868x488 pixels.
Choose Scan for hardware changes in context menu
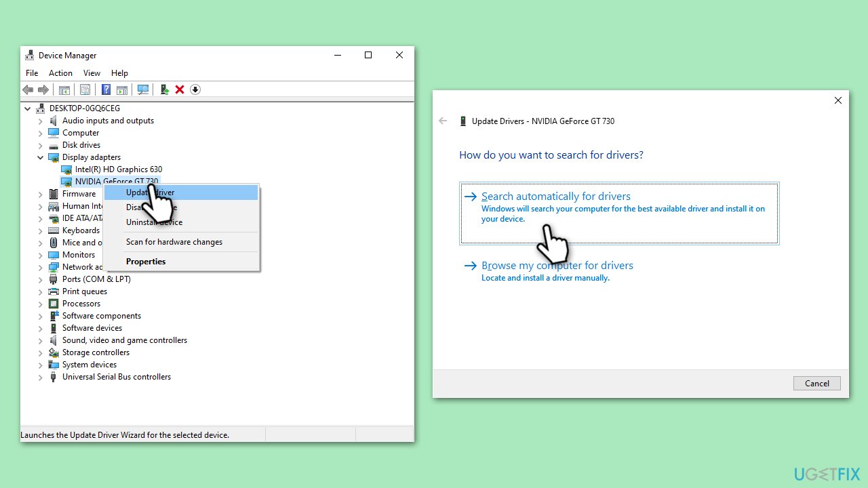point(181,242)
